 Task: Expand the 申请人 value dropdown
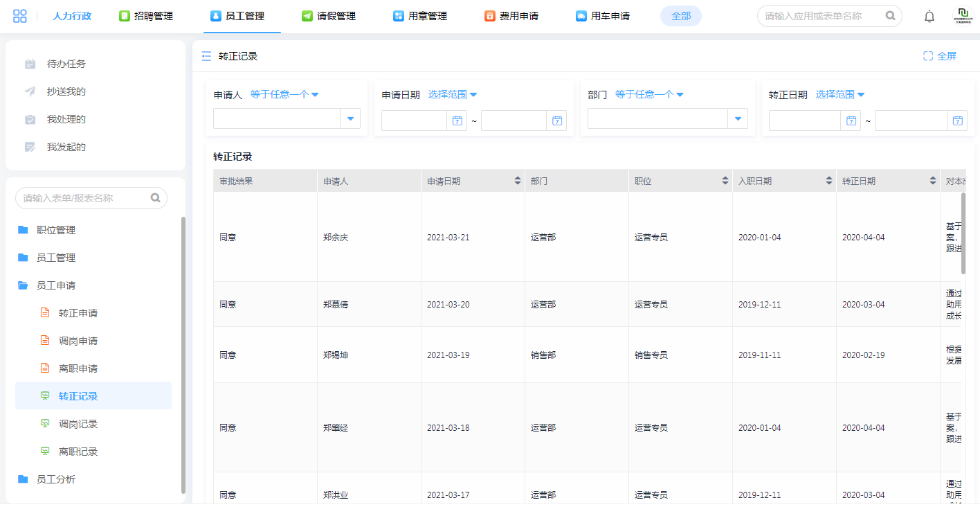pyautogui.click(x=350, y=119)
